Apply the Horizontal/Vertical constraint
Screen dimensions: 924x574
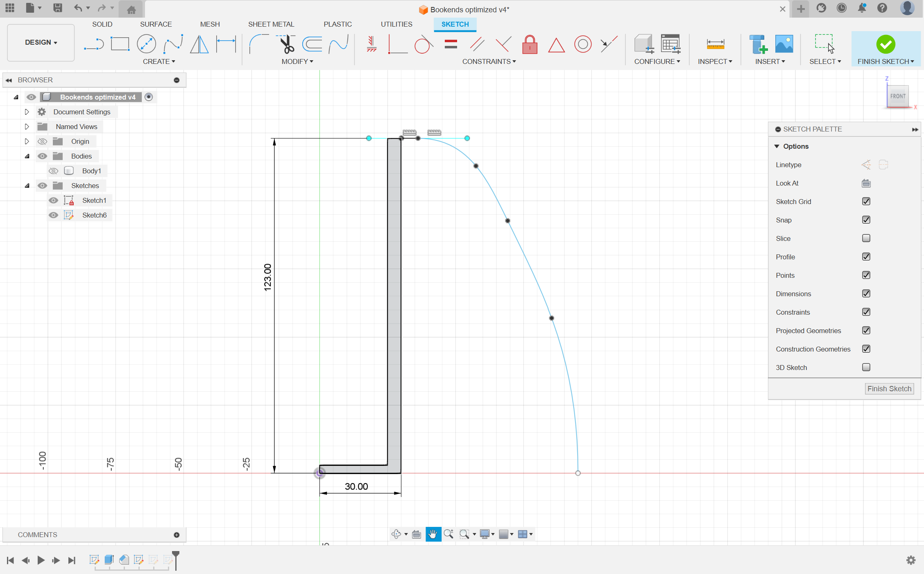click(x=371, y=44)
